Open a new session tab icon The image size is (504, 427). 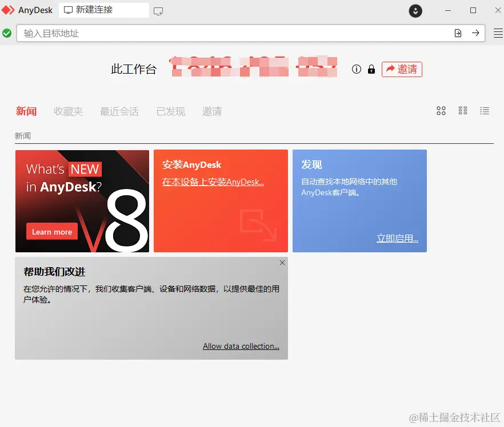click(158, 11)
